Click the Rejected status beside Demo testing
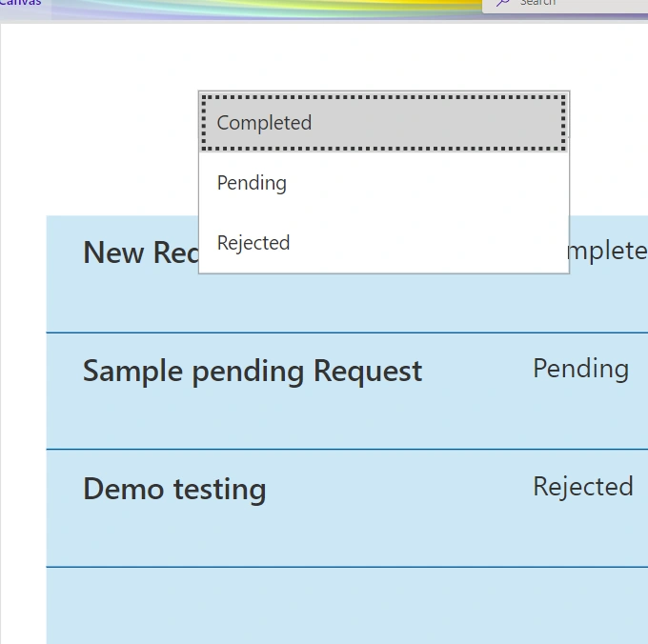The image size is (648, 644). pos(582,486)
